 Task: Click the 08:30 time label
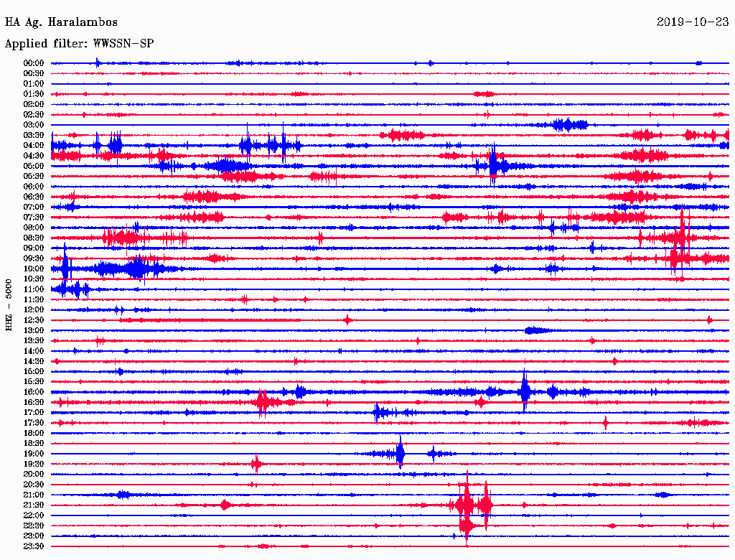click(x=34, y=238)
